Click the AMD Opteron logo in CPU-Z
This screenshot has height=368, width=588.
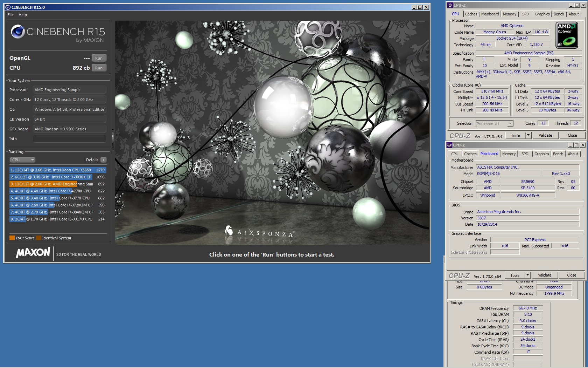pyautogui.click(x=567, y=35)
